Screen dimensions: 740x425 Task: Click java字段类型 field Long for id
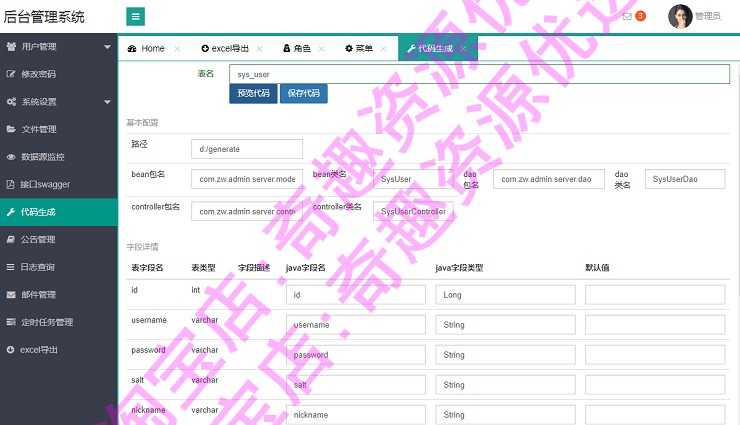pyautogui.click(x=505, y=295)
